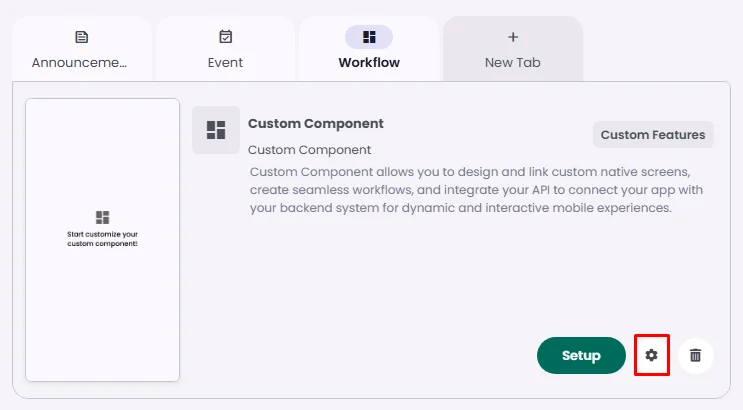
Task: Click the Custom Component subtitle text
Action: (x=309, y=150)
